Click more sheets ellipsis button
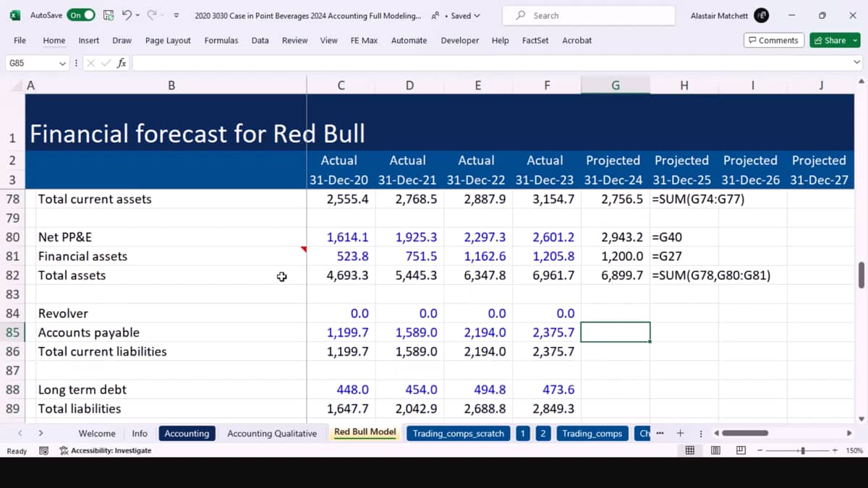 (659, 433)
